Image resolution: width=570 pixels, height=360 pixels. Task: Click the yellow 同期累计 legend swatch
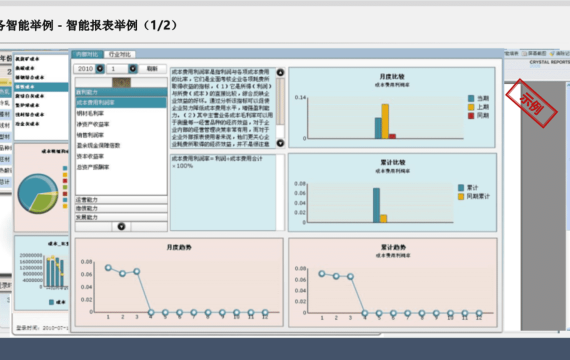[461, 196]
